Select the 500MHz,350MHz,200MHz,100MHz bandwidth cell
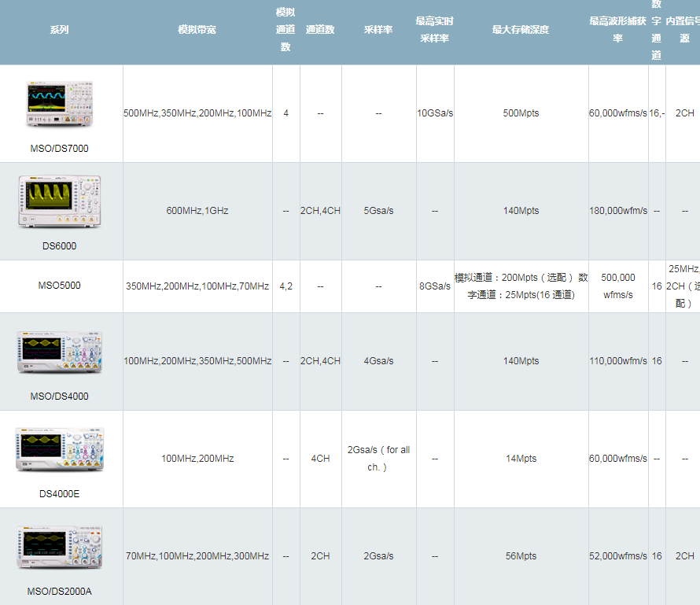 [197, 113]
